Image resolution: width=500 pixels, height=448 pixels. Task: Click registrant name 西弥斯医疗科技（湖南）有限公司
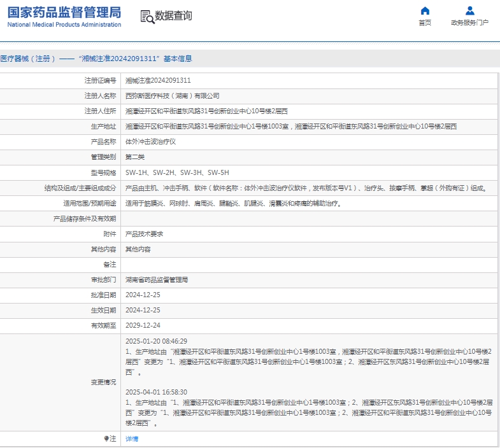[x=172, y=96]
